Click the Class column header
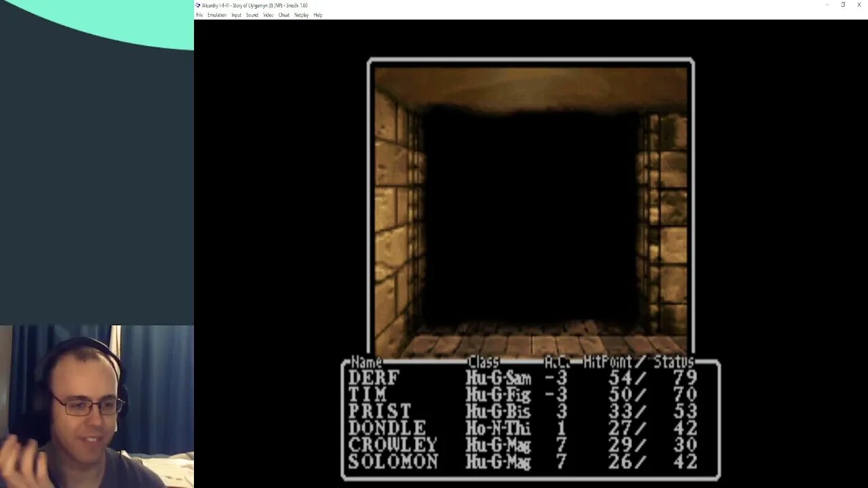The width and height of the screenshot is (868, 488). (484, 363)
